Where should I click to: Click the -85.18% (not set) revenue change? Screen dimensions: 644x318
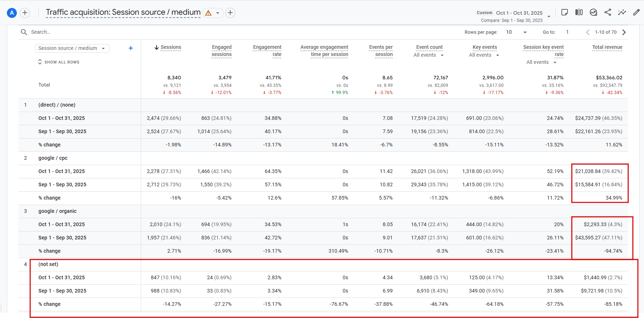(x=613, y=304)
